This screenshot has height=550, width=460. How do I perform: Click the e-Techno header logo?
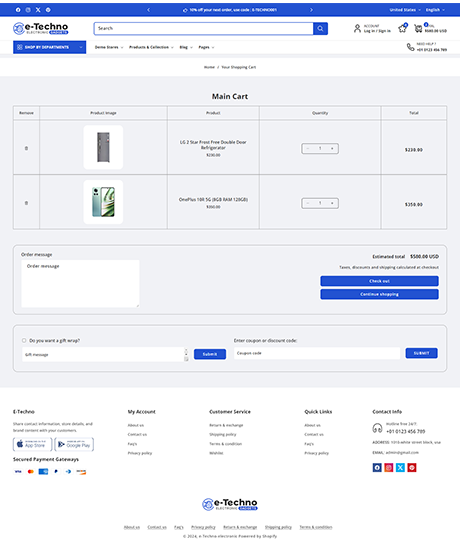[41, 28]
